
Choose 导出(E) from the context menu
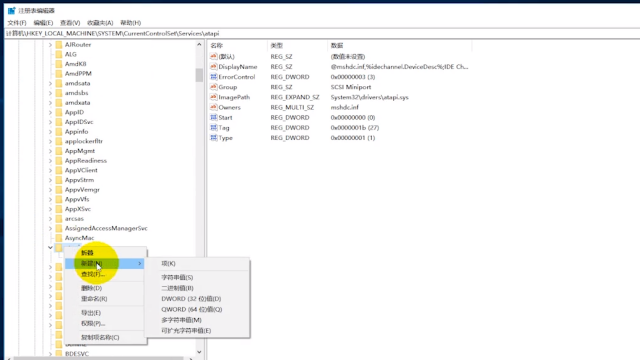(91, 313)
